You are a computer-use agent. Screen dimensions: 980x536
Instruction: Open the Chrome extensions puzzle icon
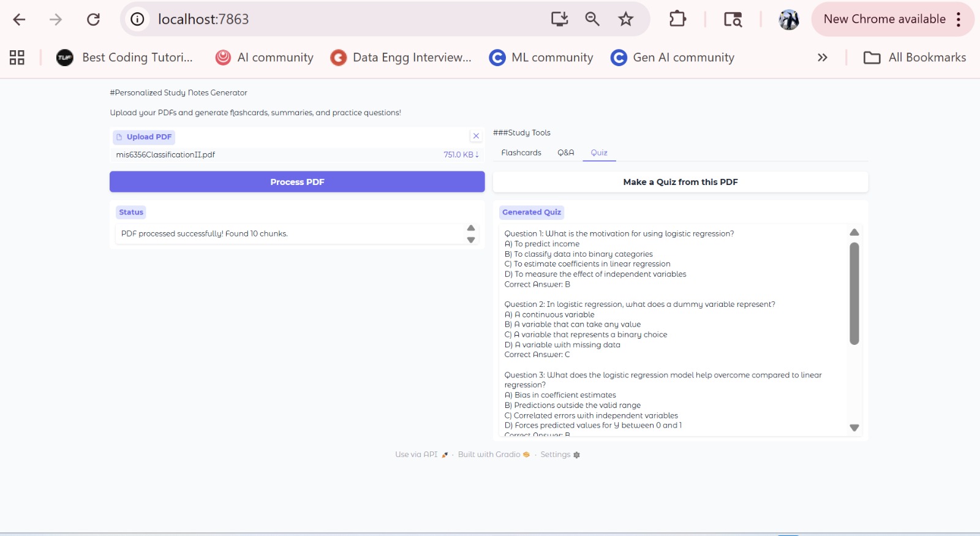(x=677, y=20)
